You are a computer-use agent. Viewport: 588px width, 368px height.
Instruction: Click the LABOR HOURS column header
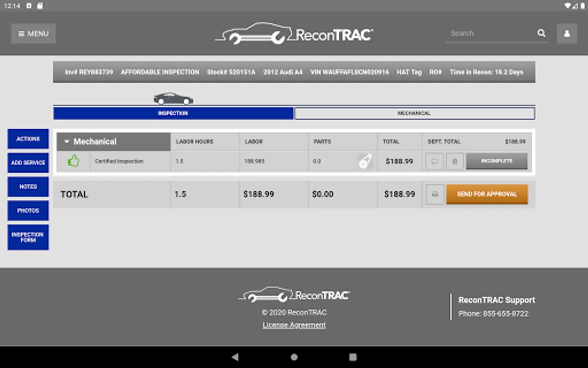[195, 141]
